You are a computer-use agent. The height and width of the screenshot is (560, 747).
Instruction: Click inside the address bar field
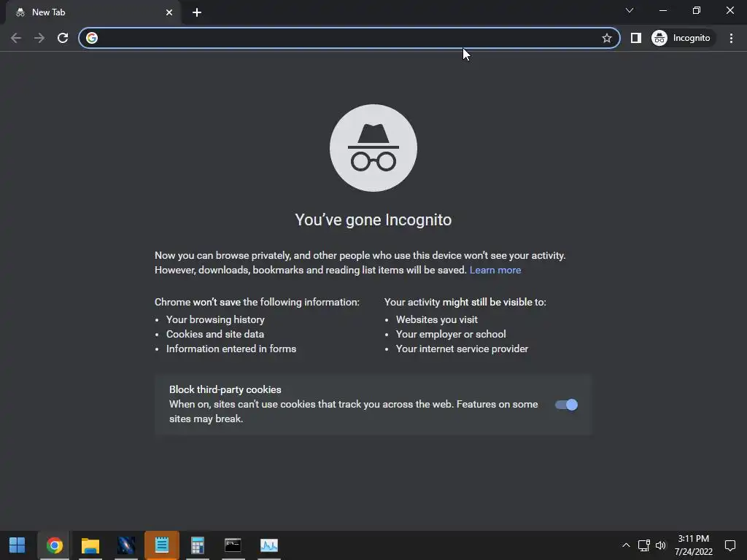349,38
